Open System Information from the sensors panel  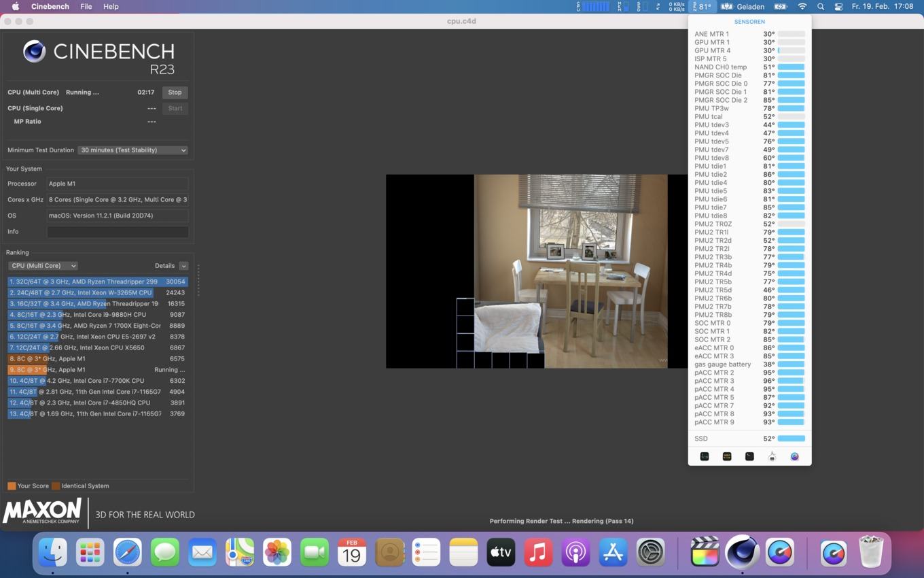tap(772, 456)
